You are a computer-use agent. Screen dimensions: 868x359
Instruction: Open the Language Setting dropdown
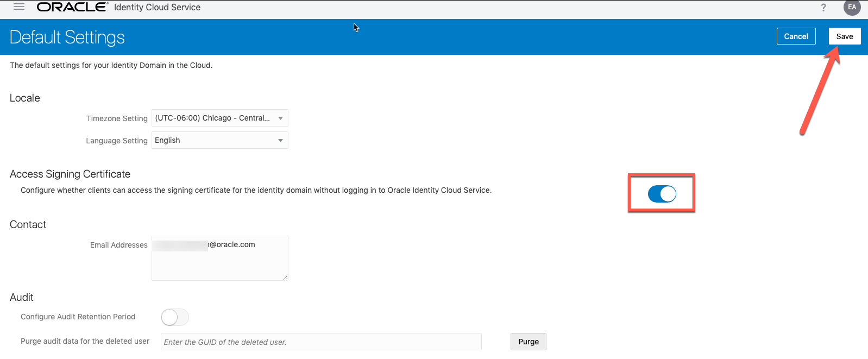pos(219,140)
